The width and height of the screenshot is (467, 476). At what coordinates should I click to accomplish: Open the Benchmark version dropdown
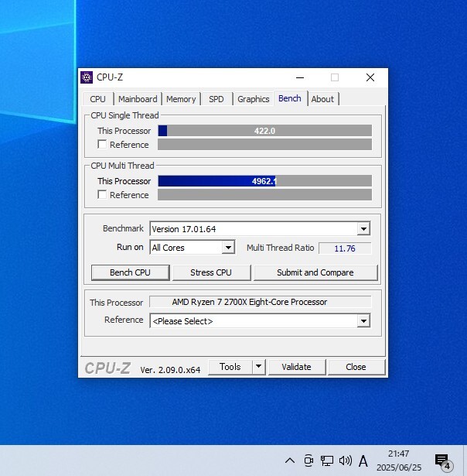(x=363, y=228)
